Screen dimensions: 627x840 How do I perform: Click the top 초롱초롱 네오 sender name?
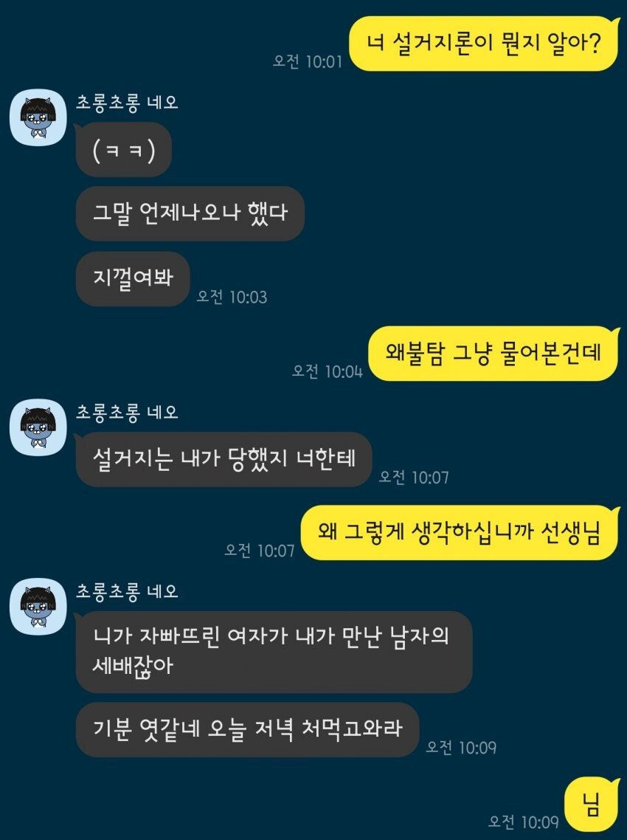click(127, 102)
